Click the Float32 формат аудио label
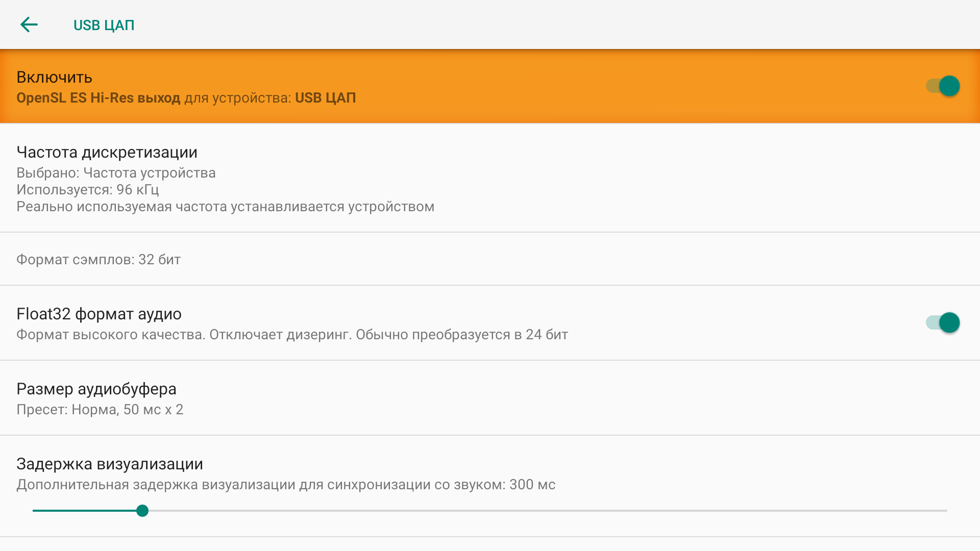Image resolution: width=980 pixels, height=551 pixels. (x=99, y=314)
